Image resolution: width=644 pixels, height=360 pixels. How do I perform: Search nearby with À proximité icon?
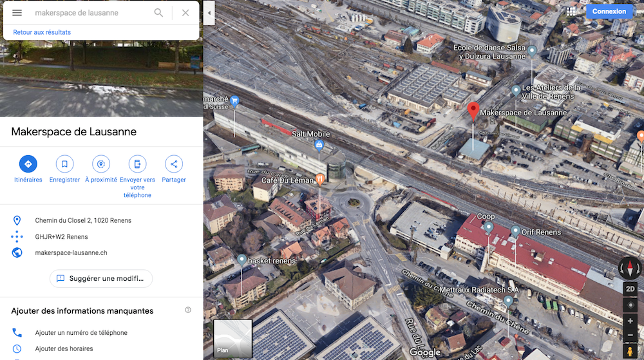[101, 164]
